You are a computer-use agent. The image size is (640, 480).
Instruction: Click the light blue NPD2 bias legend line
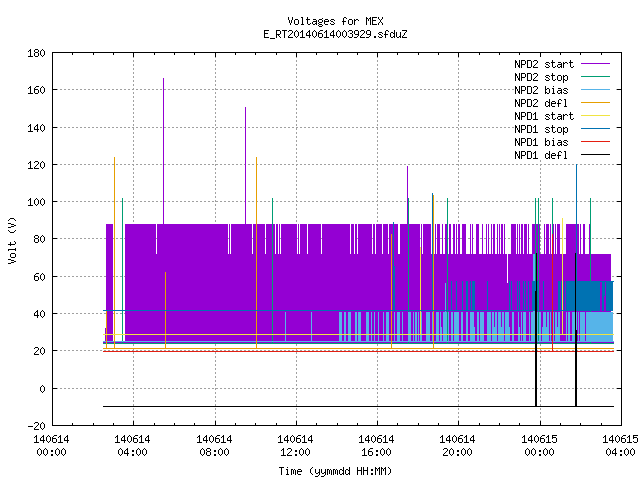[x=596, y=90]
